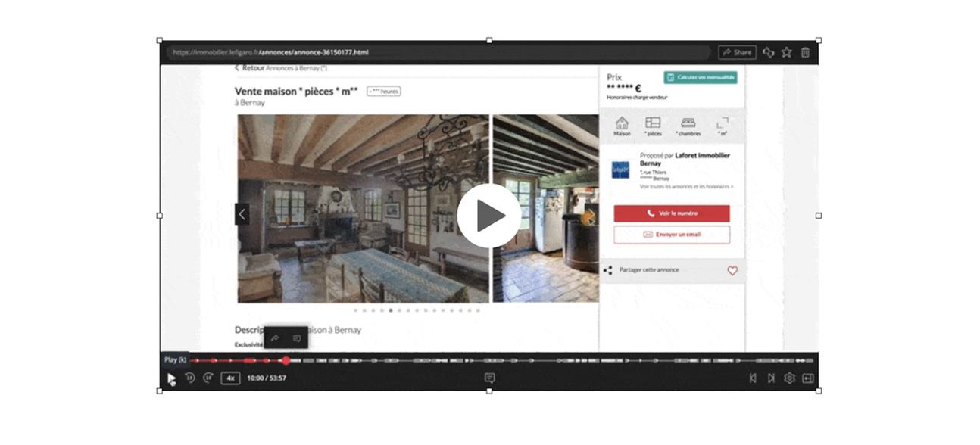The width and height of the screenshot is (980, 445).
Task: Click the arrows icon beside the Share button
Action: pos(768,52)
